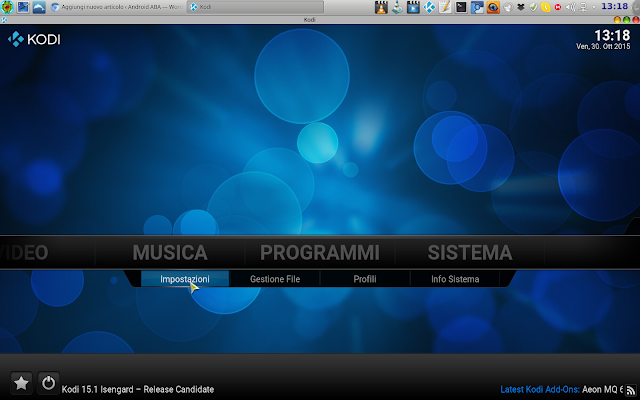Open the Favourites star button
The width and height of the screenshot is (640, 400).
[21, 383]
